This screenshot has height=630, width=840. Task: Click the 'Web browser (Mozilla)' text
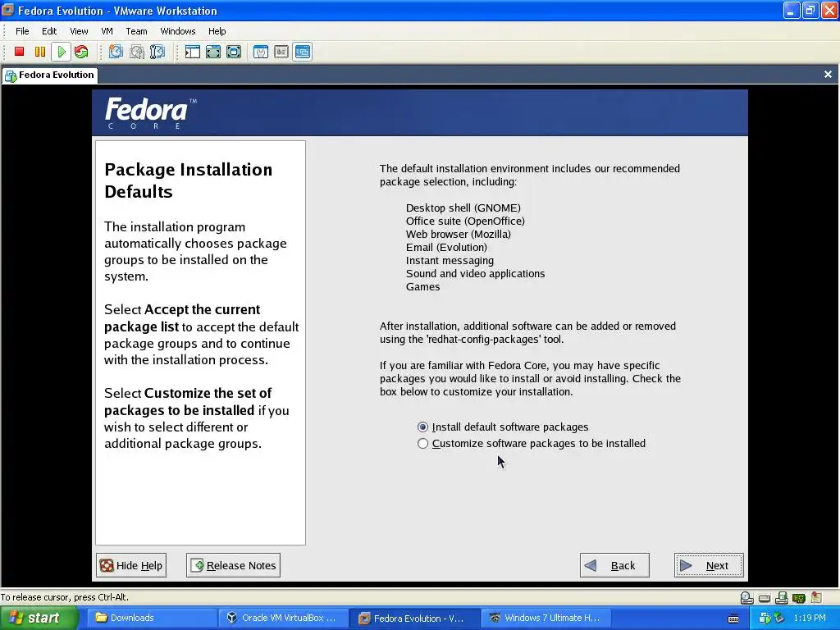click(x=458, y=234)
